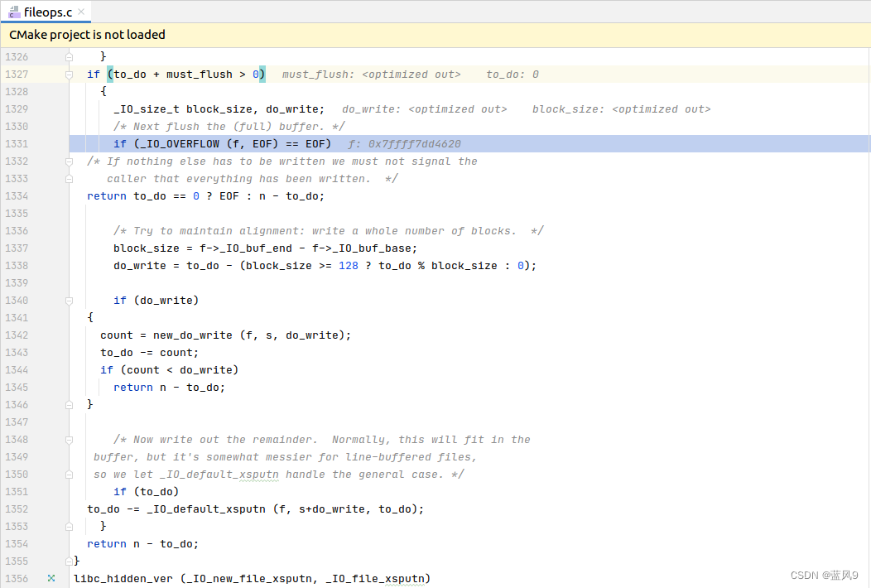Click the must_flush optimized out hint

click(x=371, y=74)
